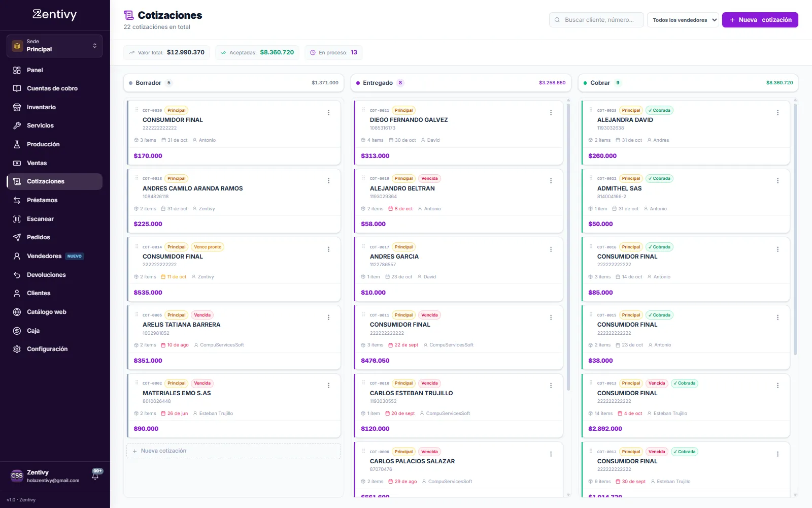Image resolution: width=812 pixels, height=508 pixels.
Task: Click the Aceptadas $8.360.720 stat chip
Action: 257,52
